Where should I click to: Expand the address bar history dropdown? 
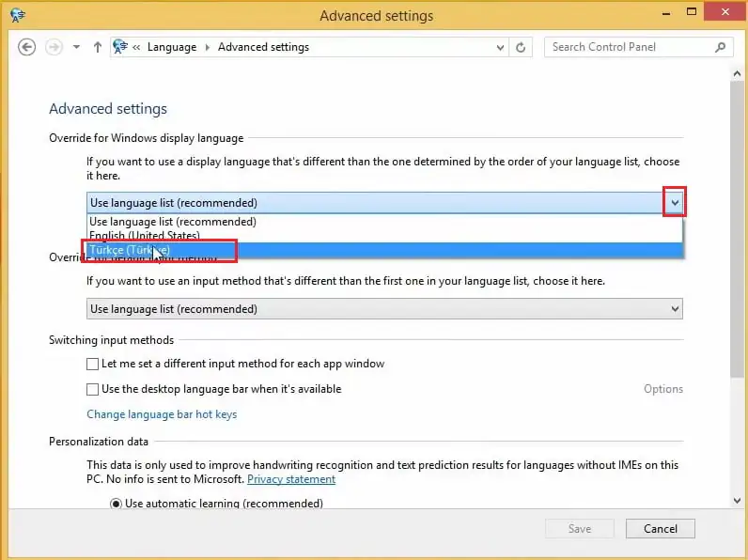(x=500, y=47)
